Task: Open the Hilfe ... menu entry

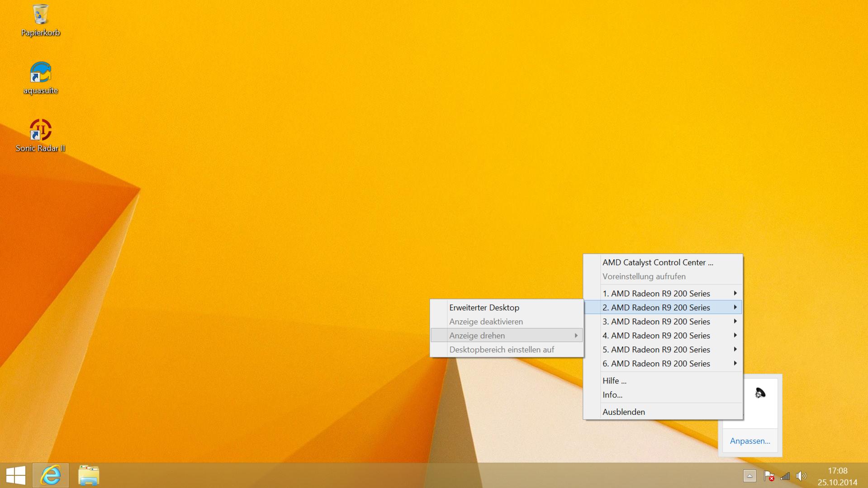Action: click(x=663, y=381)
